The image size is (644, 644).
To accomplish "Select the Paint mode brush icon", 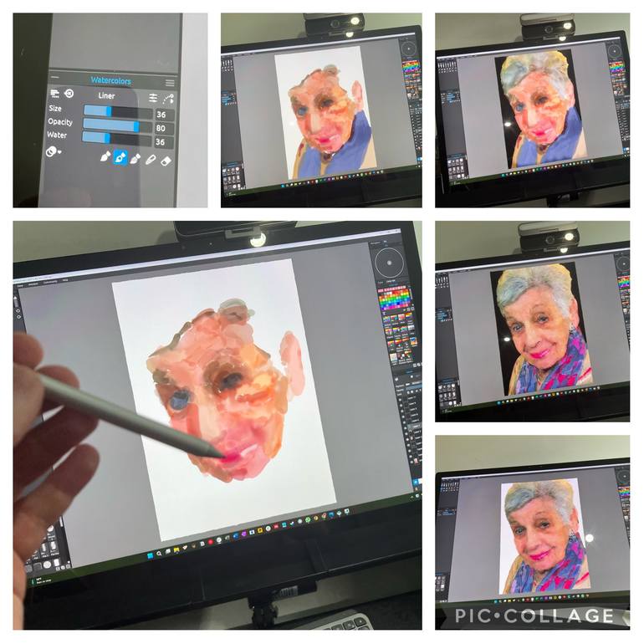I will [x=105, y=157].
